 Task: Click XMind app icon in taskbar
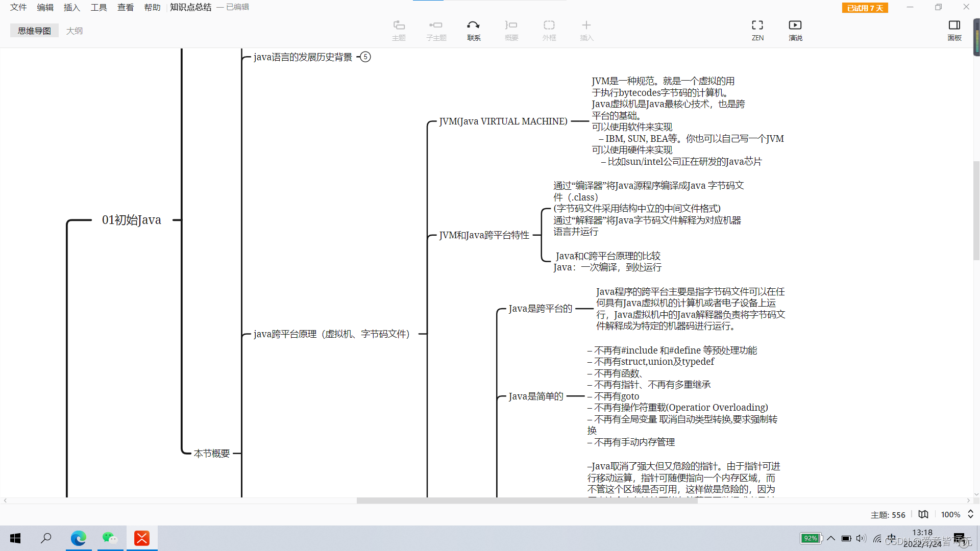142,538
